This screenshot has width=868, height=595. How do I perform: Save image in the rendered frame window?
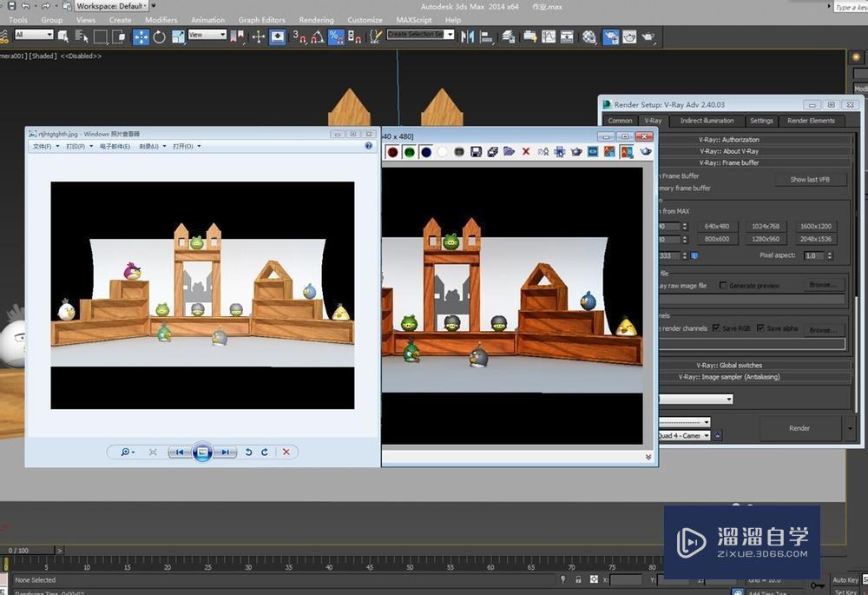coord(476,152)
